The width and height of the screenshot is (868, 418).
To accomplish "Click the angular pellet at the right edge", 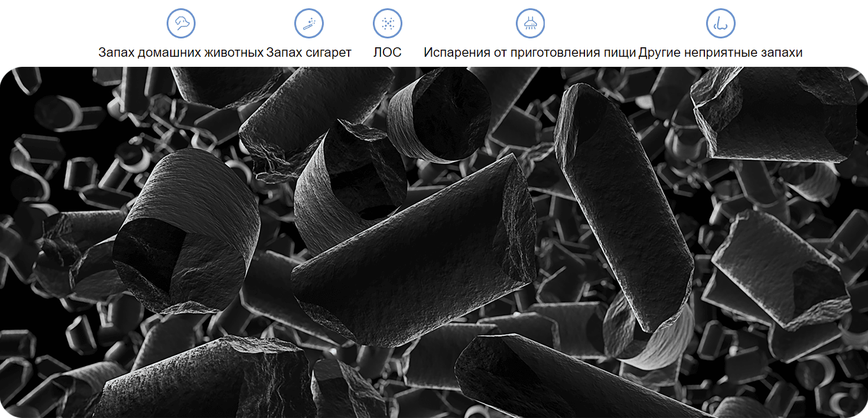I will 780,266.
